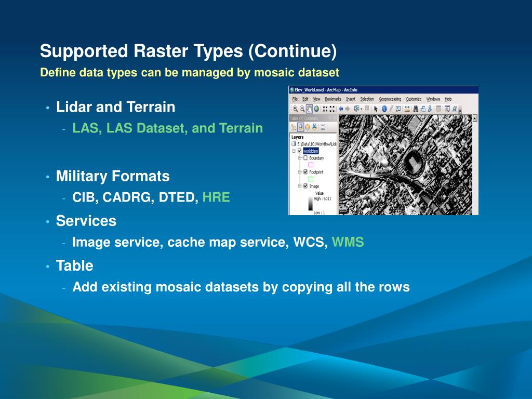This screenshot has height=399, width=532.
Task: Select the worlddem layer name
Action: click(311, 151)
